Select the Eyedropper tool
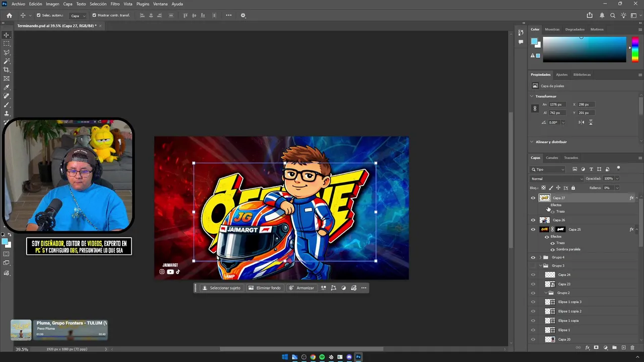Image resolution: width=644 pixels, height=362 pixels. 7,87
